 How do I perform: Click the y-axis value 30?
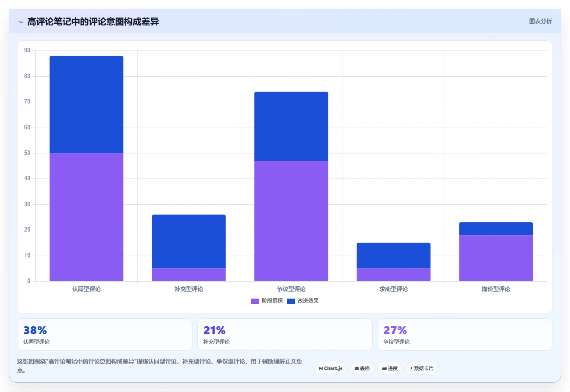pyautogui.click(x=27, y=204)
